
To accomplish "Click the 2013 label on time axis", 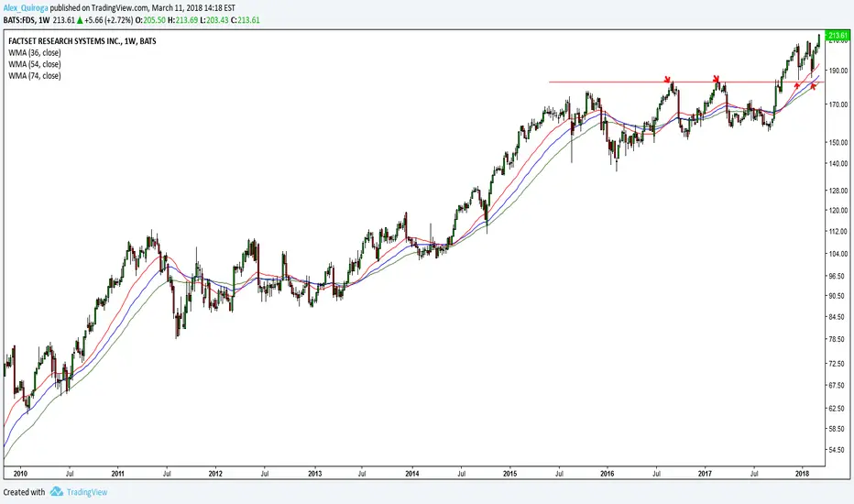I will point(315,474).
